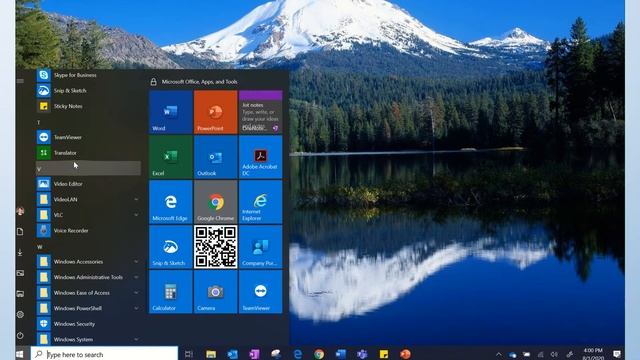Click the volume icon in system tray
The width and height of the screenshot is (640, 360).
point(554,354)
